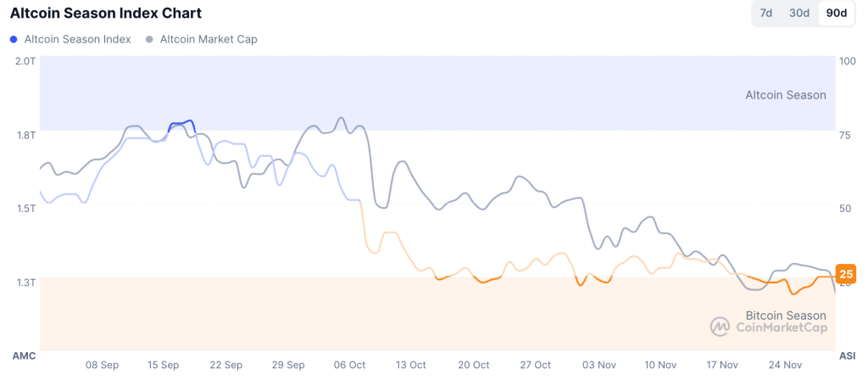Click the CoinMarketCap logo icon
Viewport: 868px width, 386px height.
[x=720, y=327]
